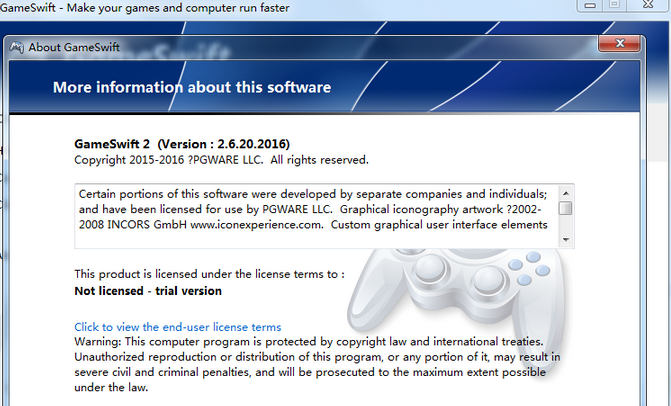671x406 pixels.
Task: Click the warning text about copyright law
Action: pyautogui.click(x=317, y=365)
